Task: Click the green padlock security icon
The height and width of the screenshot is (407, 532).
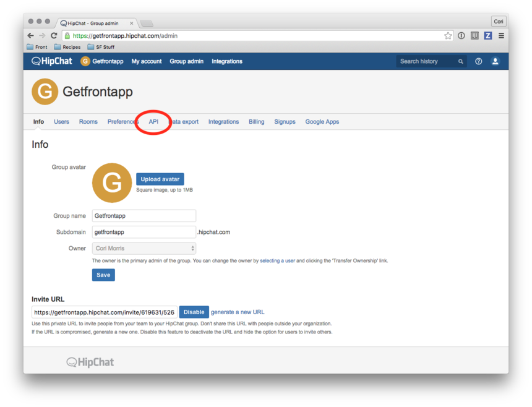Action: pos(67,36)
